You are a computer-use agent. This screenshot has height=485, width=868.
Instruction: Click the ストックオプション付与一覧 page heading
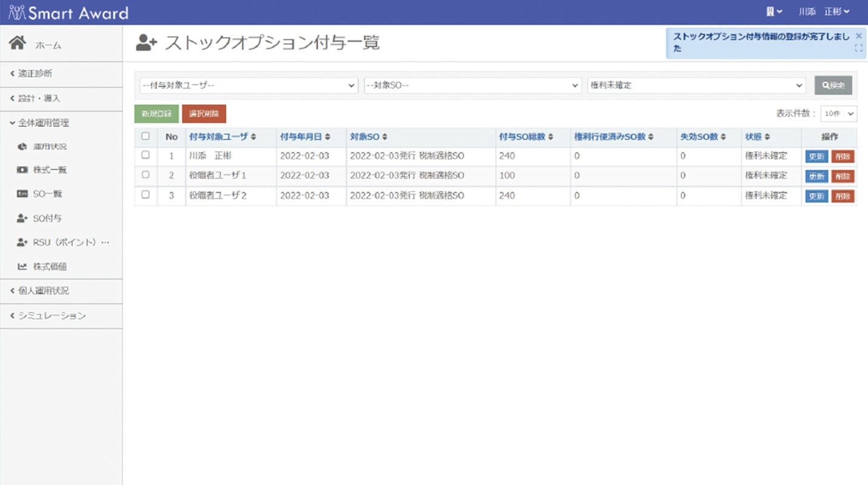pyautogui.click(x=272, y=43)
